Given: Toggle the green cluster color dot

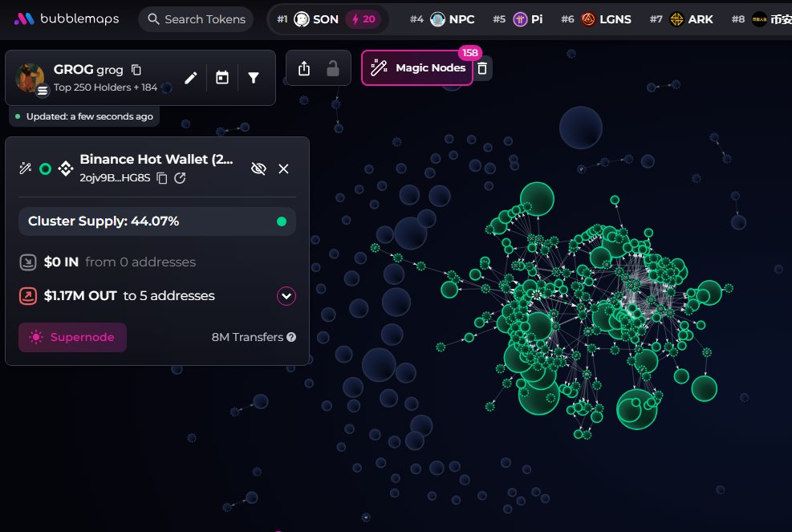Looking at the screenshot, I should tap(282, 221).
